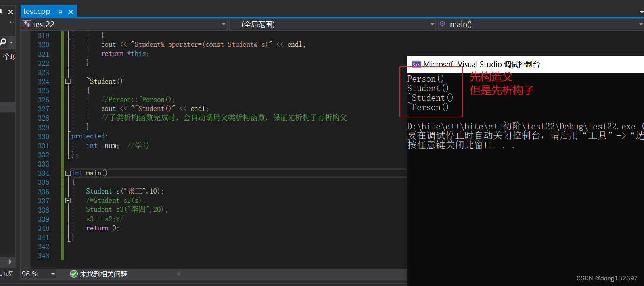The height and width of the screenshot is (286, 644).
Task: Click line number 324
Action: coord(44,82)
